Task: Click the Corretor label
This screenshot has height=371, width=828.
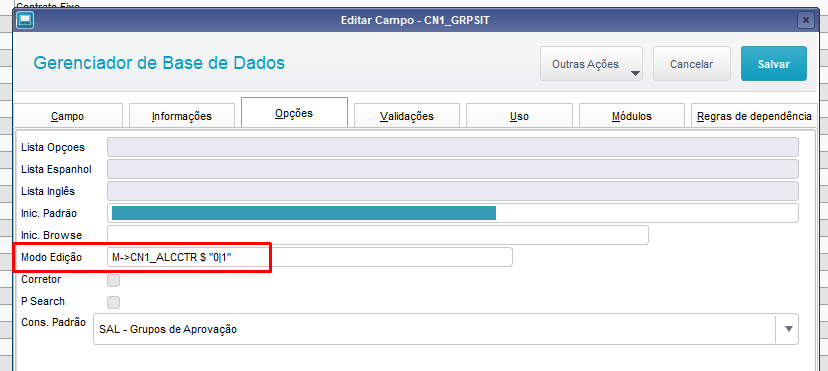Action: 41,279
